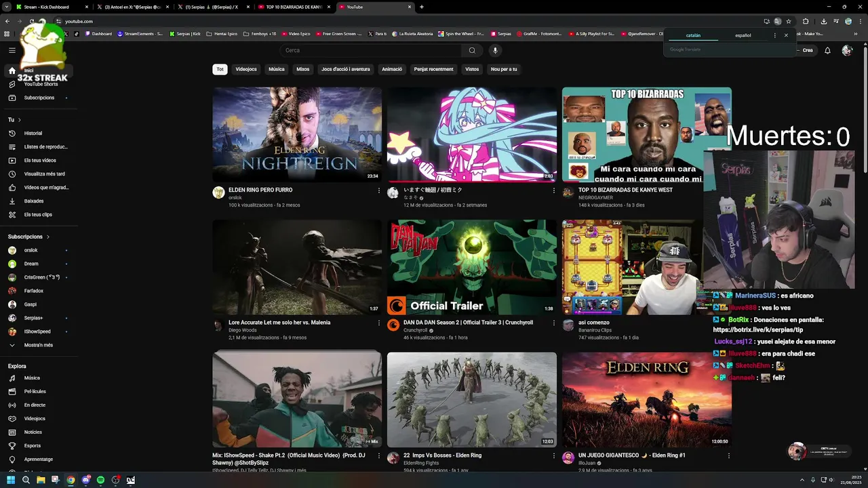Open Google Translate popup options menu
Screen dimensions: 868x488
[x=775, y=35]
